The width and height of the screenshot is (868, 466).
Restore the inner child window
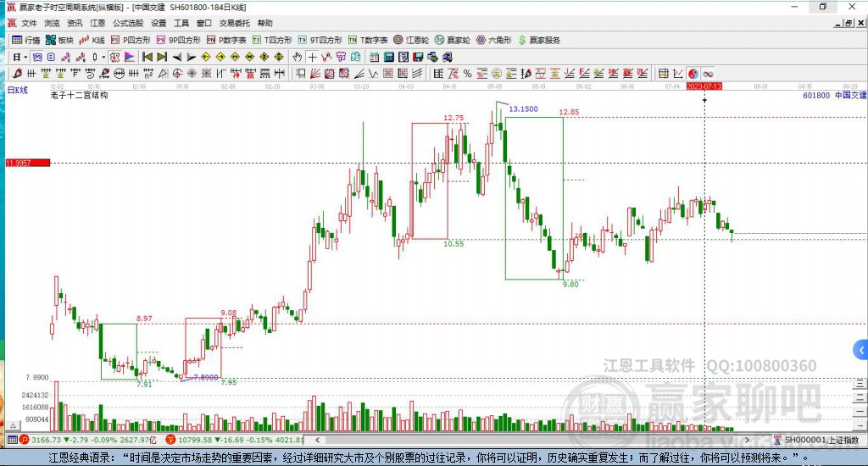click(849, 23)
